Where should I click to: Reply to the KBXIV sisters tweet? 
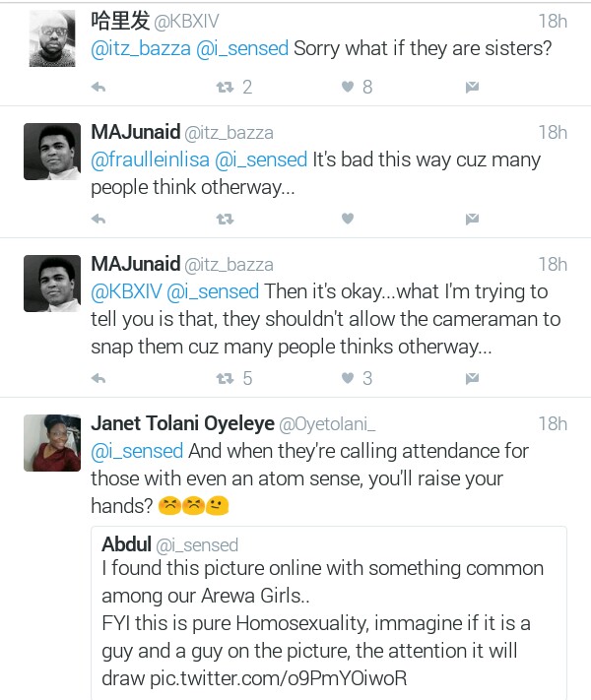98,88
